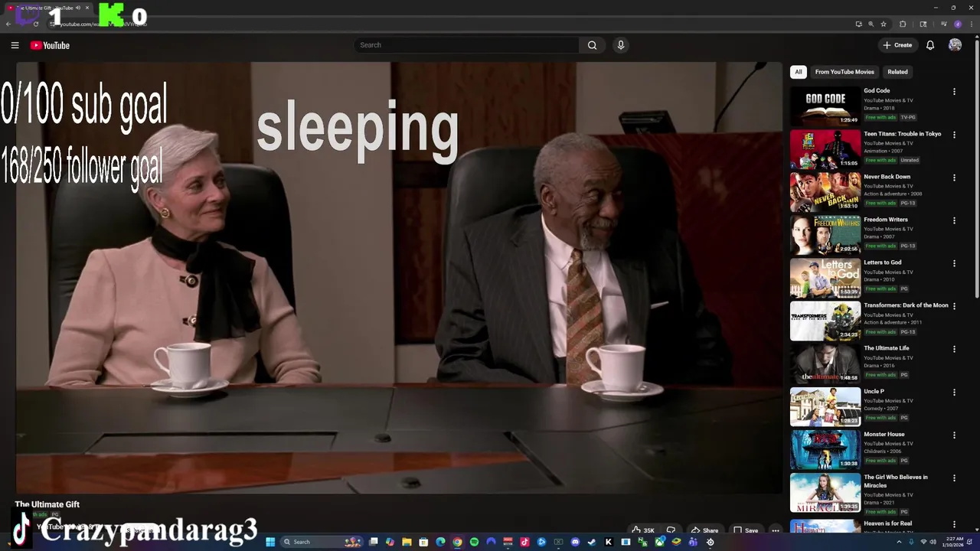Select the From YouTube Movies chip

(844, 72)
